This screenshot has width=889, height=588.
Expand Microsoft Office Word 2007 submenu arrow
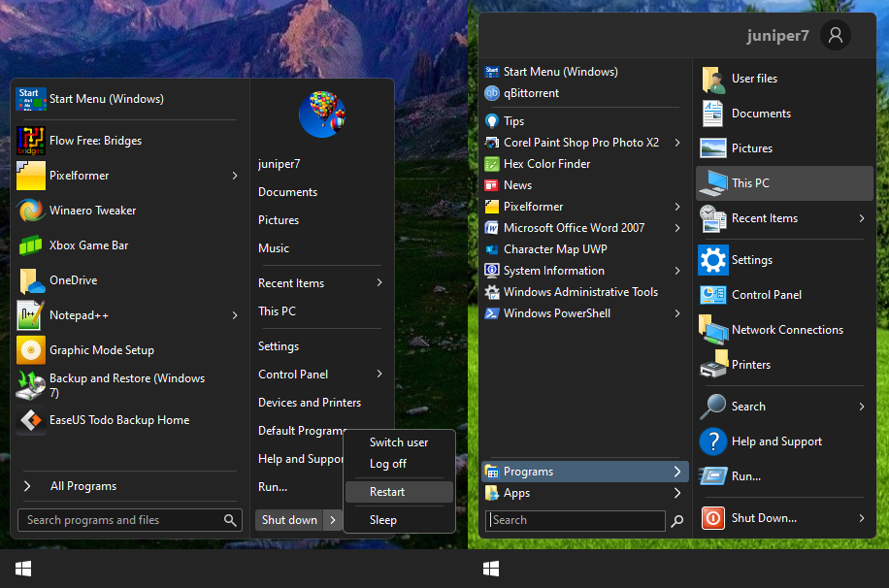click(x=677, y=228)
